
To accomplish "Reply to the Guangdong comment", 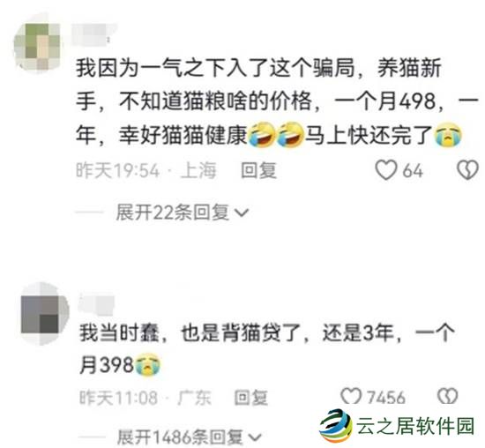I will pos(250,397).
